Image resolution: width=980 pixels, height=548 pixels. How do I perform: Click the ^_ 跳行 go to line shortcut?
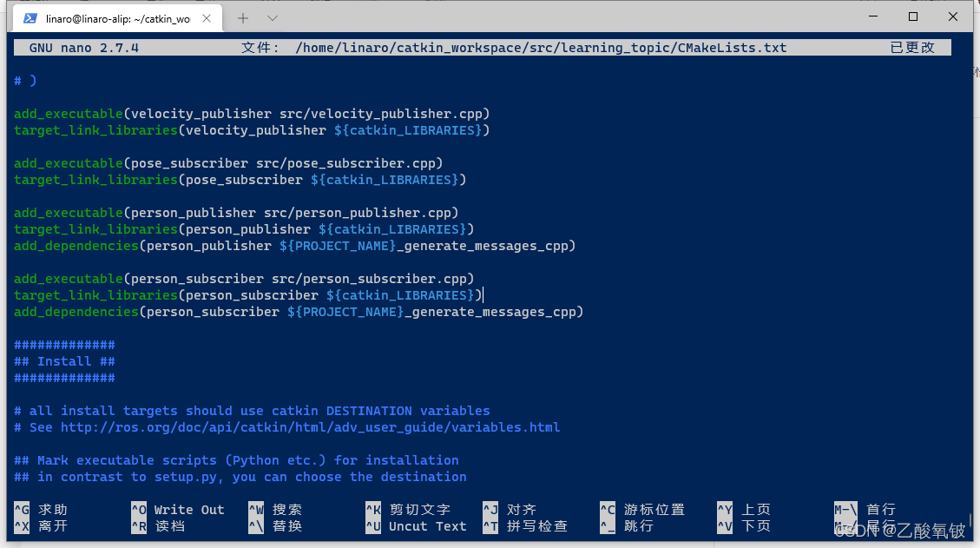click(x=627, y=526)
